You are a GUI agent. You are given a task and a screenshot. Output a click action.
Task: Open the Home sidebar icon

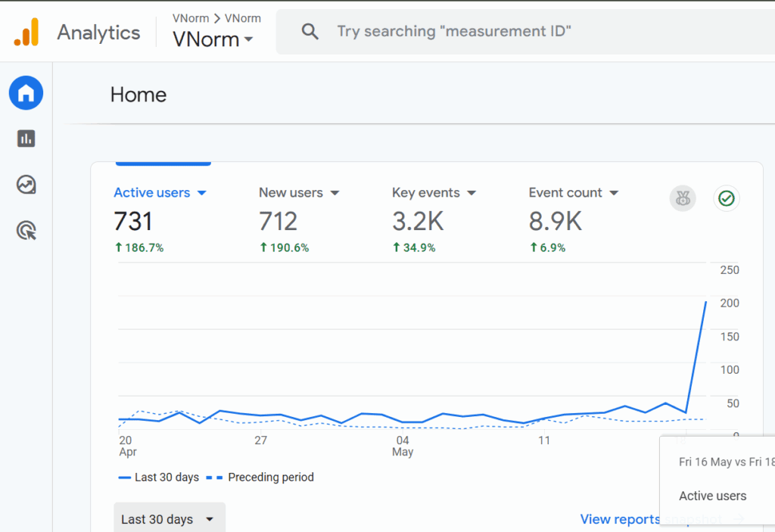pos(26,93)
